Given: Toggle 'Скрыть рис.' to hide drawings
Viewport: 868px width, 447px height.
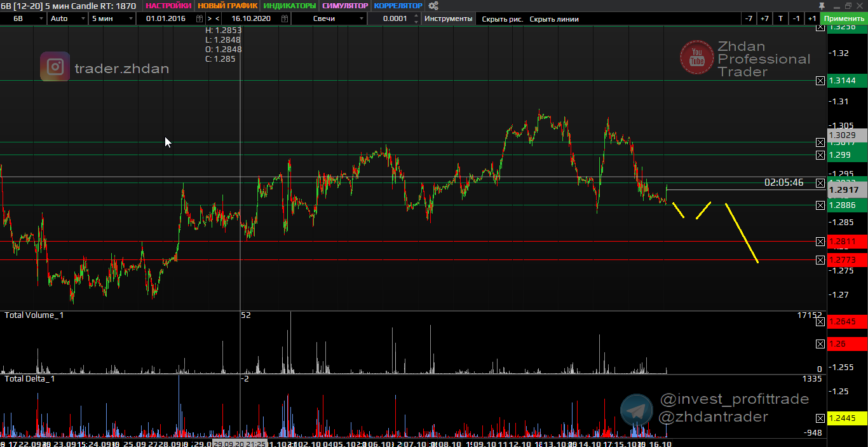Looking at the screenshot, I should (502, 18).
